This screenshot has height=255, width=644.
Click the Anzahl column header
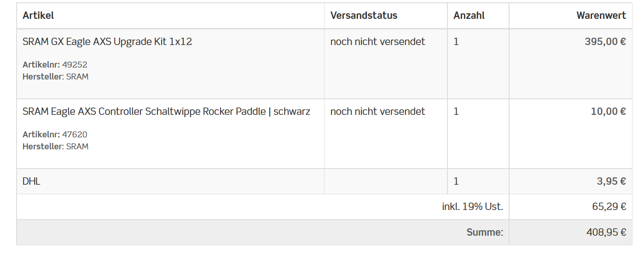coord(469,16)
